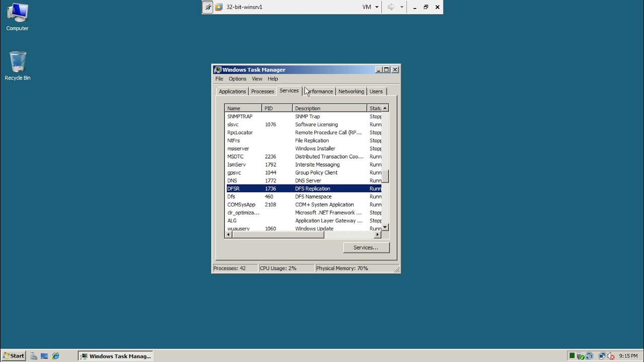Click the horizontal scrollbar right arrow
Screen dimensions: 644x362
pyautogui.click(x=378, y=235)
